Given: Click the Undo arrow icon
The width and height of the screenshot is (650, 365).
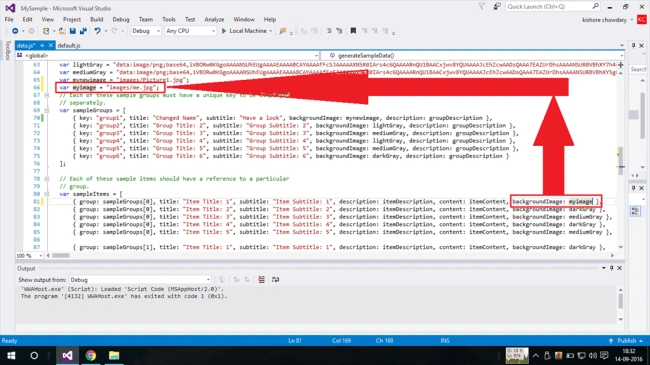Looking at the screenshot, I should pyautogui.click(x=97, y=31).
